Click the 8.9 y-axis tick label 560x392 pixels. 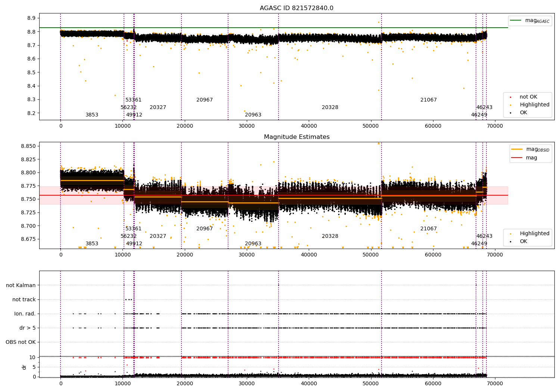(31, 18)
